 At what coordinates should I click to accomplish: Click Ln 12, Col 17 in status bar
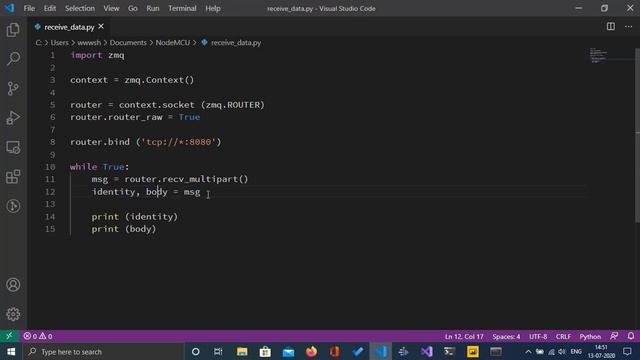point(464,336)
